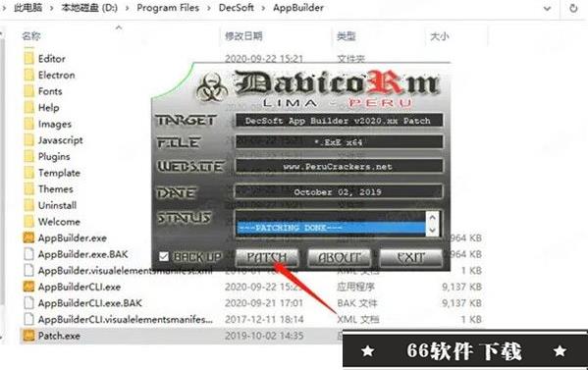Click the biohazard logo in patcher

(212, 87)
